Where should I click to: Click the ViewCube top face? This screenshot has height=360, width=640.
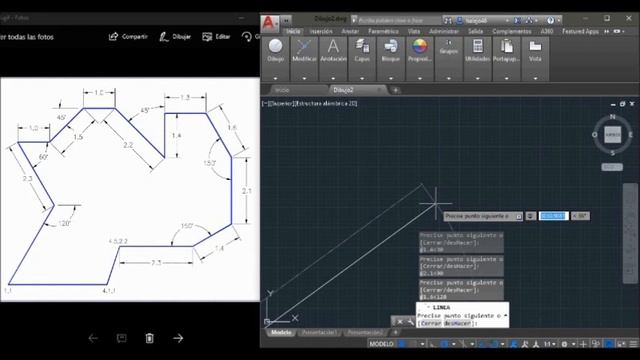(x=612, y=134)
